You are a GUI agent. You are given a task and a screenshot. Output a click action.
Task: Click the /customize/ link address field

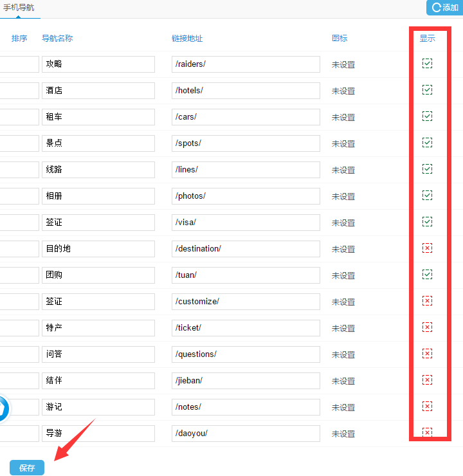point(246,302)
